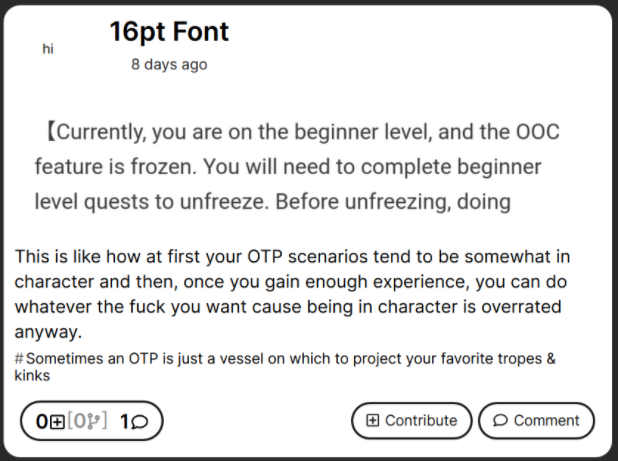Click the '8 days ago' timestamp

tap(169, 64)
